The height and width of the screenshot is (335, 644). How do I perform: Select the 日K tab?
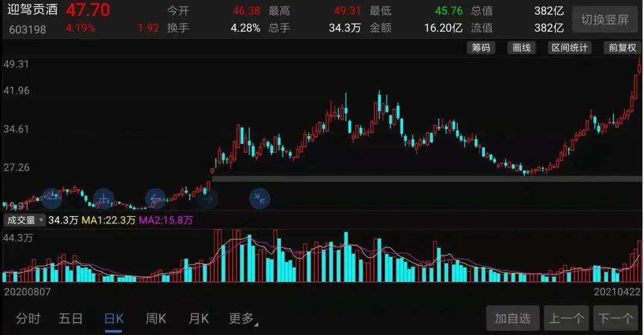click(114, 318)
